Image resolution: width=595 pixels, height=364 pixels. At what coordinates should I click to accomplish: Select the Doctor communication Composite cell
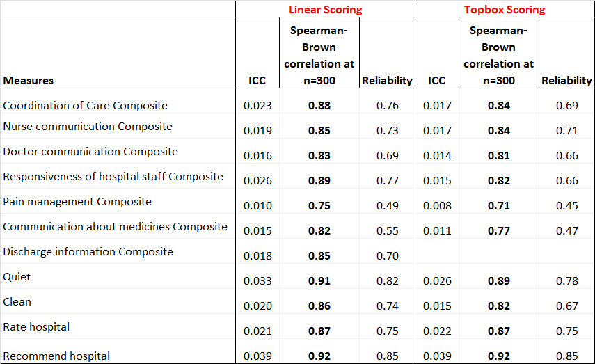(90, 152)
